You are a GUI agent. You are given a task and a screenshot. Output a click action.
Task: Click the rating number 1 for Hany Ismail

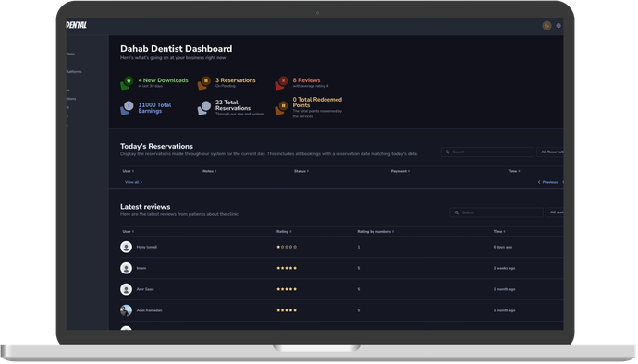(x=359, y=247)
